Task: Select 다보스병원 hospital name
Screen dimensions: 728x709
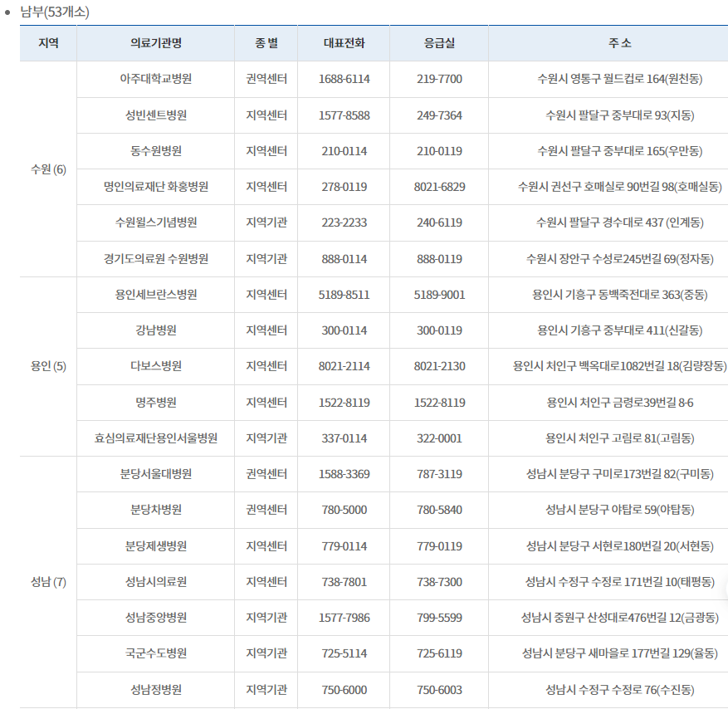Action: [x=155, y=366]
